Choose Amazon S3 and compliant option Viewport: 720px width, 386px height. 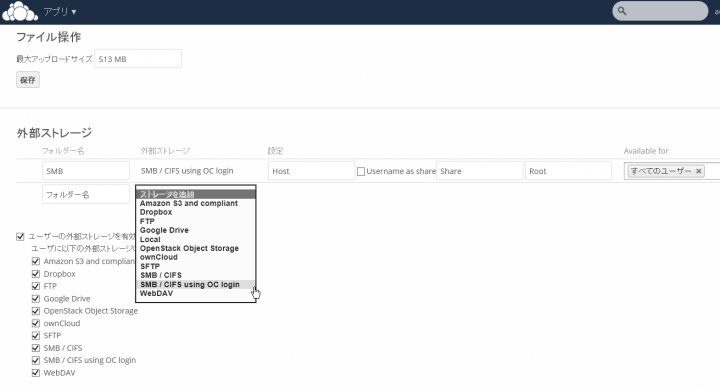point(196,203)
